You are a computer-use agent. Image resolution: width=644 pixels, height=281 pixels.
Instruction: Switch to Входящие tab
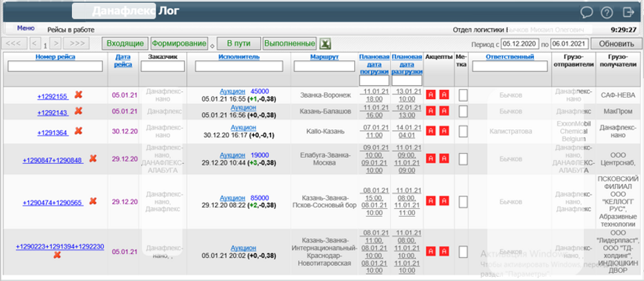(x=125, y=44)
